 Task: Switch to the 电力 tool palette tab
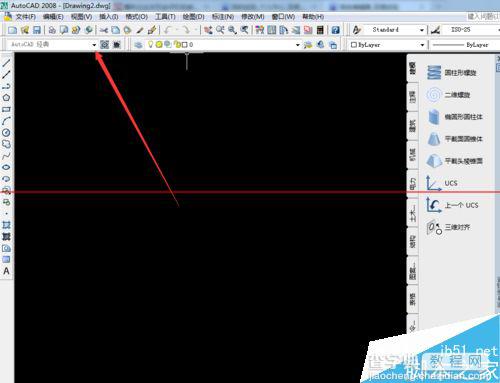click(413, 183)
